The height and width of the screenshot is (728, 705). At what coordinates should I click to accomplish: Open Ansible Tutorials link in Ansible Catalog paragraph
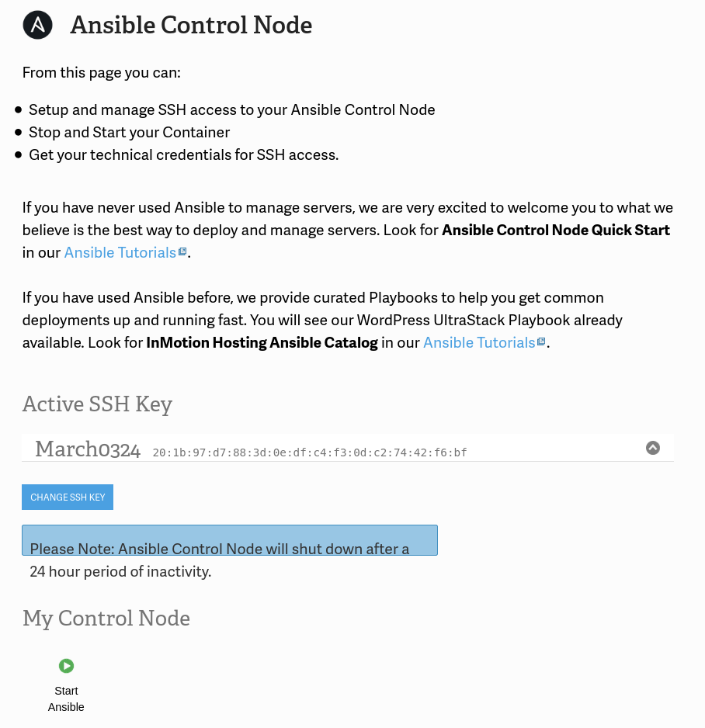coord(479,343)
